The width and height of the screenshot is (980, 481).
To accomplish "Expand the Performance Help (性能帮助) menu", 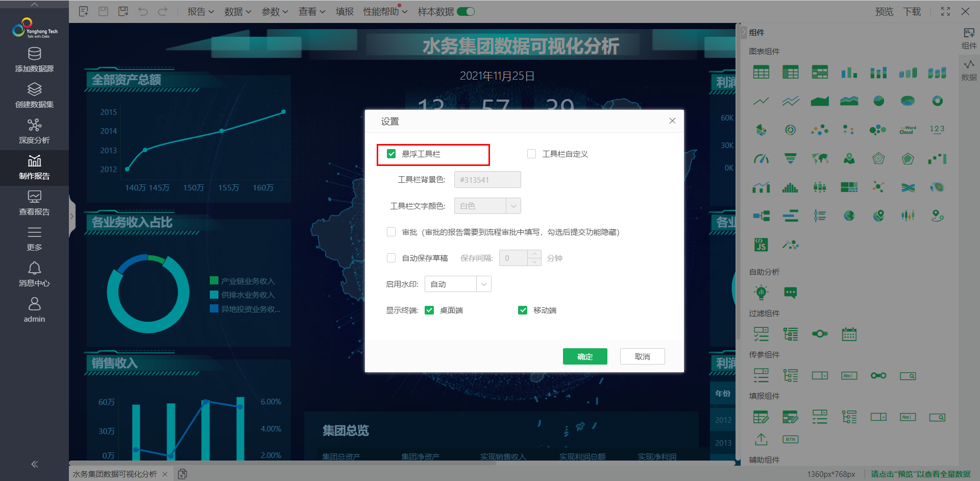I will pos(385,11).
